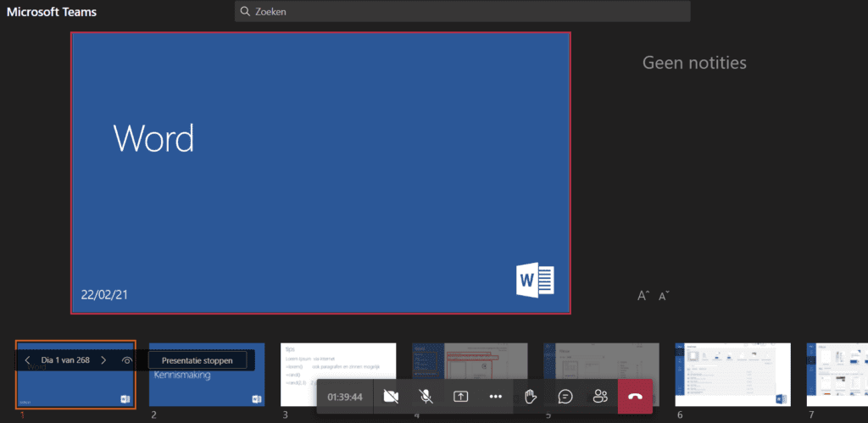The image size is (868, 423).
Task: Click Presentatie stoppen button
Action: click(197, 360)
